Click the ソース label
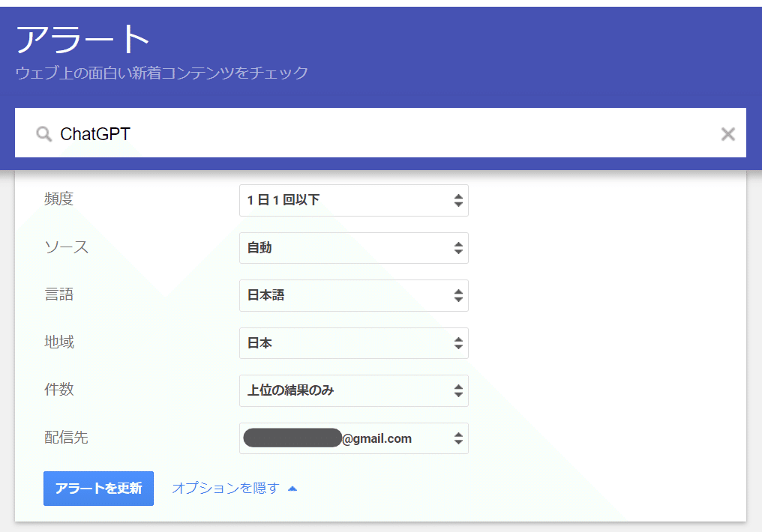762x532 pixels. (x=67, y=247)
